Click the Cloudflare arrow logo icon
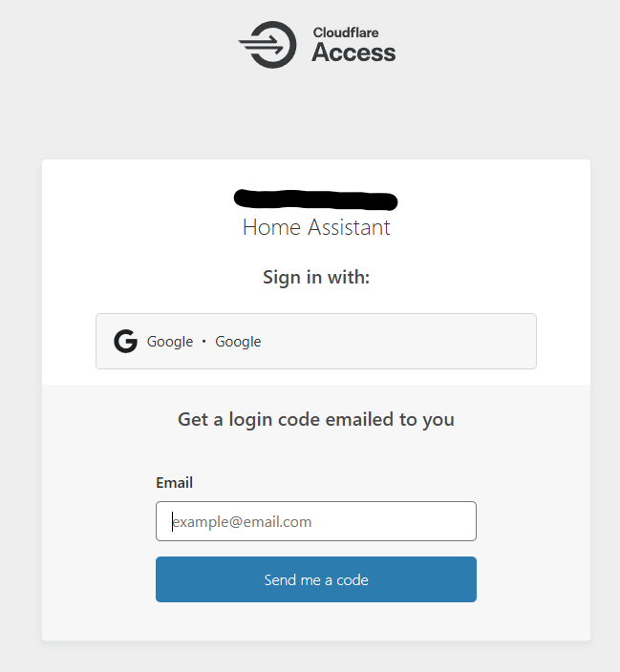 [267, 44]
